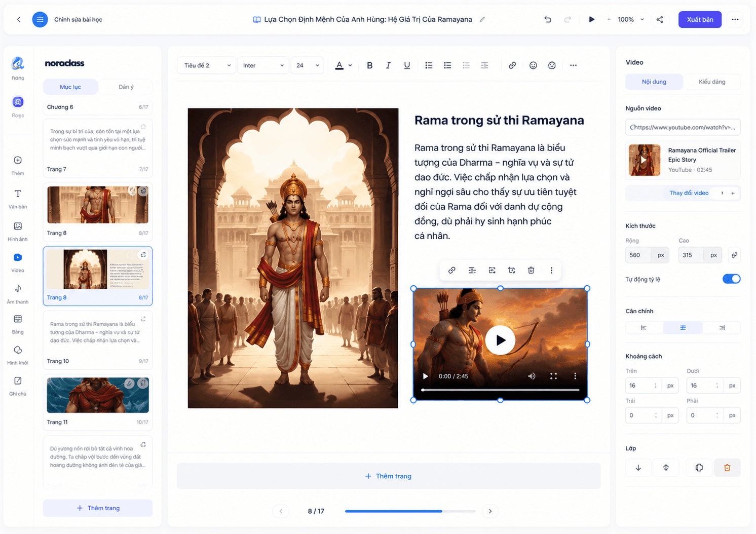Switch to Nội dung tab
This screenshot has width=756, height=534.
[654, 82]
